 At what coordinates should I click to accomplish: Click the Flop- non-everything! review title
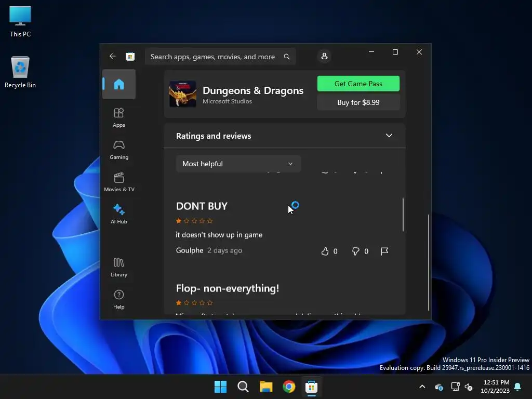coord(228,288)
